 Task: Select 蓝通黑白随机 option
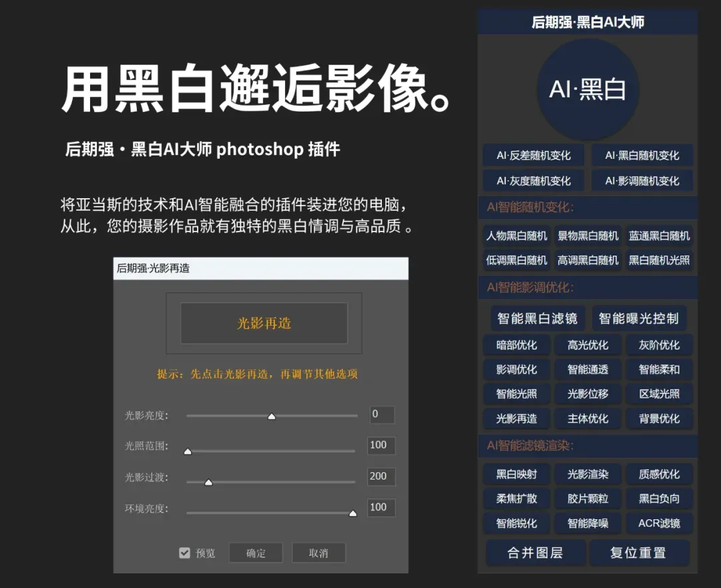pos(659,236)
